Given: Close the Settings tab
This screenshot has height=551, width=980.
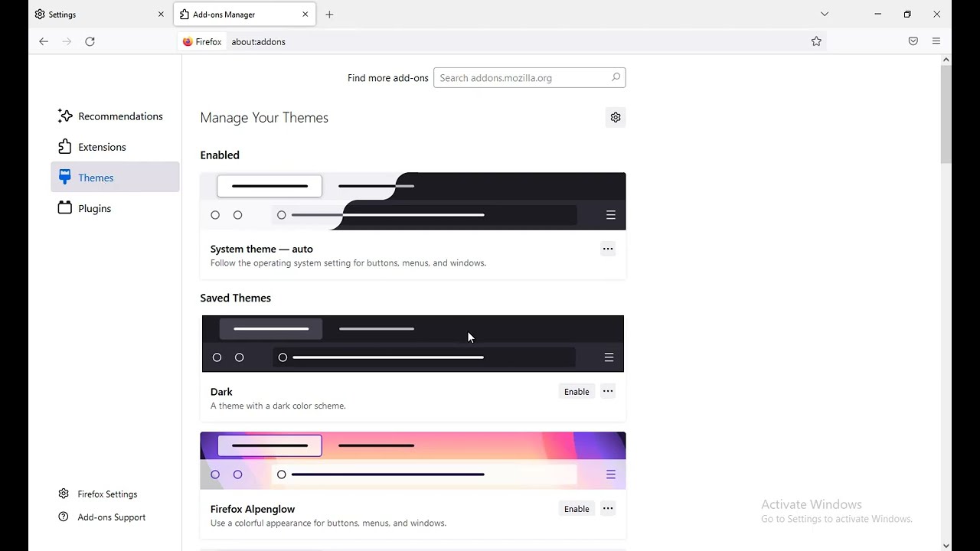Looking at the screenshot, I should point(161,15).
